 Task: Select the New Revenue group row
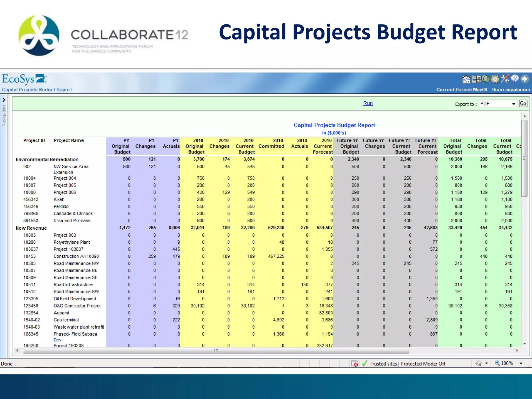(31, 228)
